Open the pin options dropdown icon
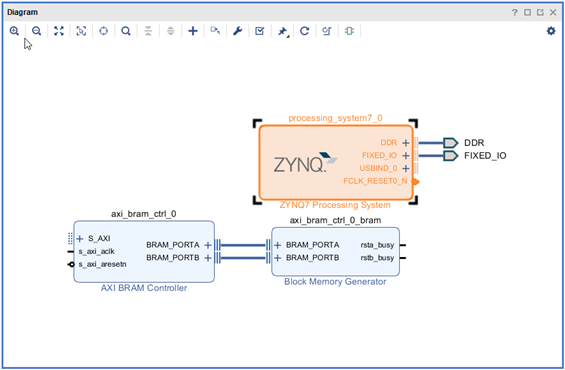This screenshot has height=370, width=565. pos(283,31)
